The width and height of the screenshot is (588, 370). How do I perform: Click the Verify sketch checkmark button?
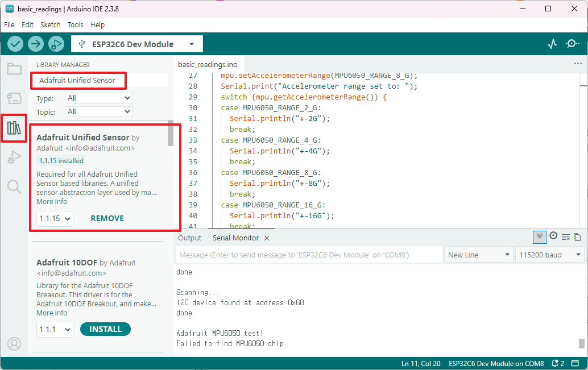[x=15, y=44]
